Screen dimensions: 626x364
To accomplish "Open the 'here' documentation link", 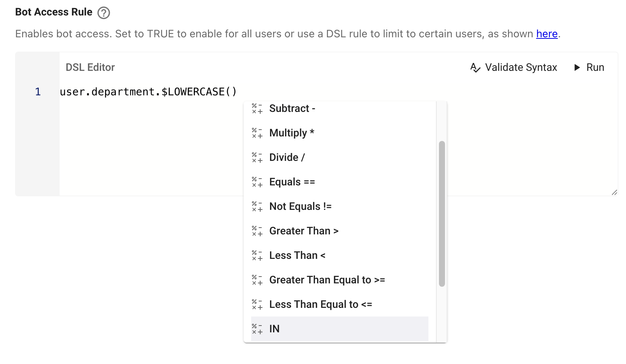I will [546, 34].
